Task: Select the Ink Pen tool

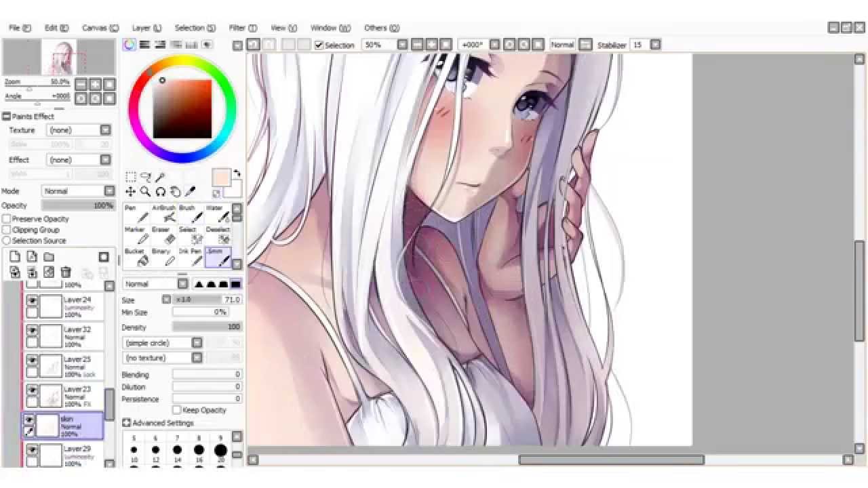Action: 190,257
